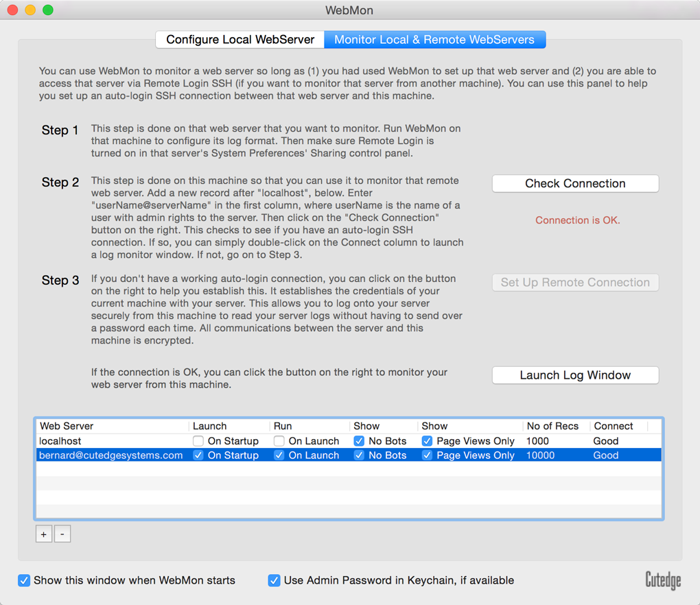This screenshot has height=605, width=700.
Task: Click the Cutedge logo
Action: (662, 580)
